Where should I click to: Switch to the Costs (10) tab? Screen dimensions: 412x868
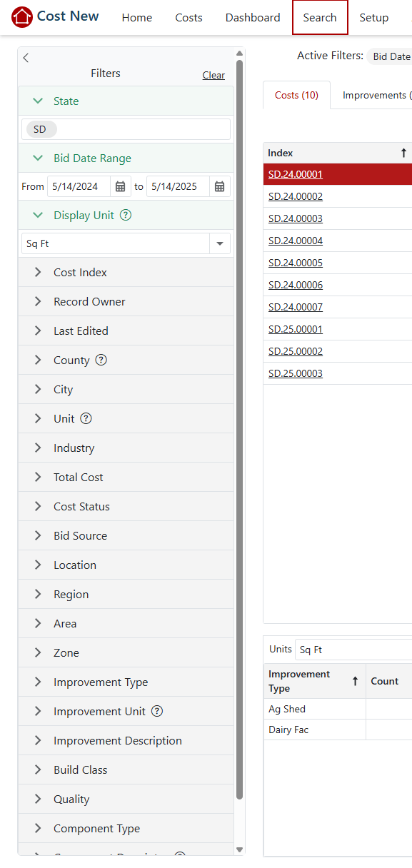(296, 95)
